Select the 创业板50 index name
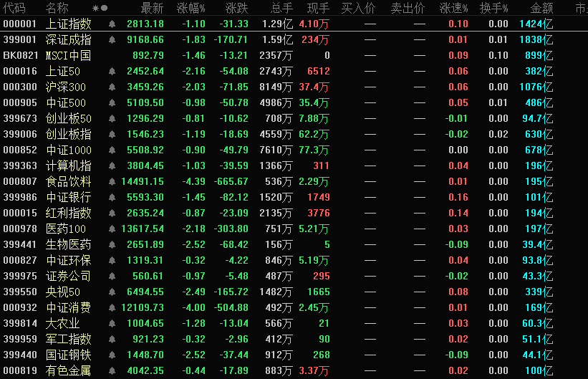588x379 pixels. [68, 119]
